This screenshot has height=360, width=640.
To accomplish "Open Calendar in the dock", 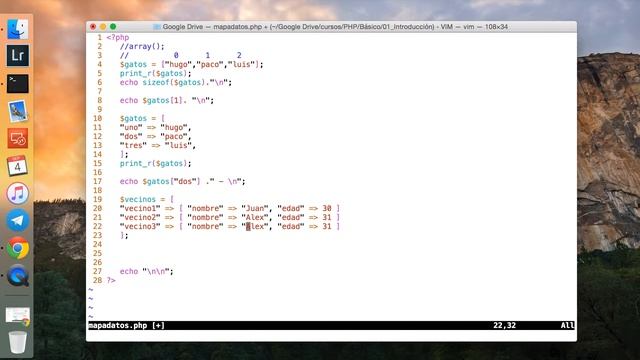I will [18, 166].
